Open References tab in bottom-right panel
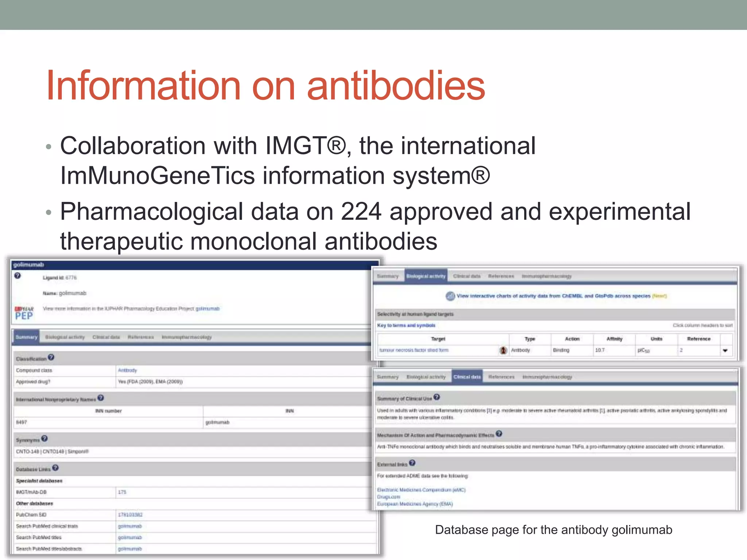The image size is (747, 560). (502, 377)
